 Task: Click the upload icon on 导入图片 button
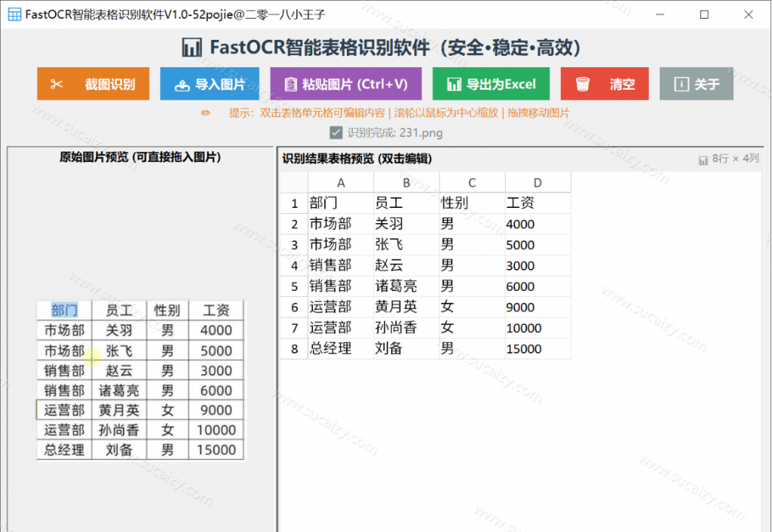click(x=182, y=85)
